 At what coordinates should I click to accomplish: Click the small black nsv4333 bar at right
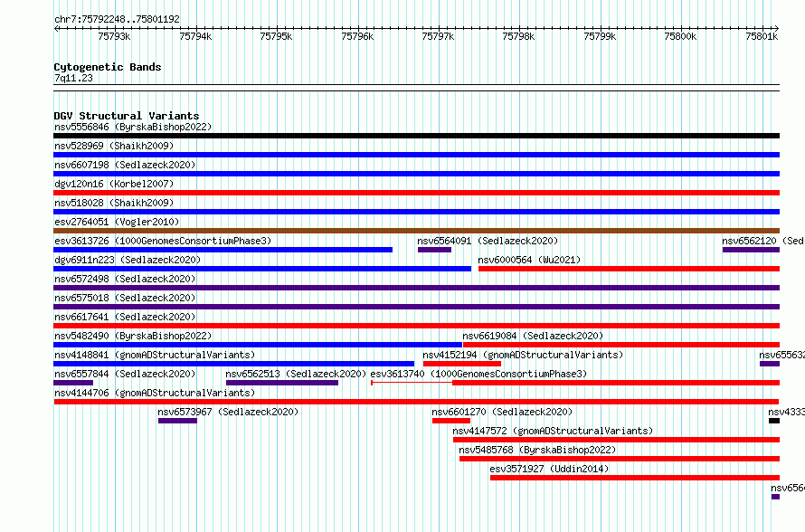pos(774,421)
